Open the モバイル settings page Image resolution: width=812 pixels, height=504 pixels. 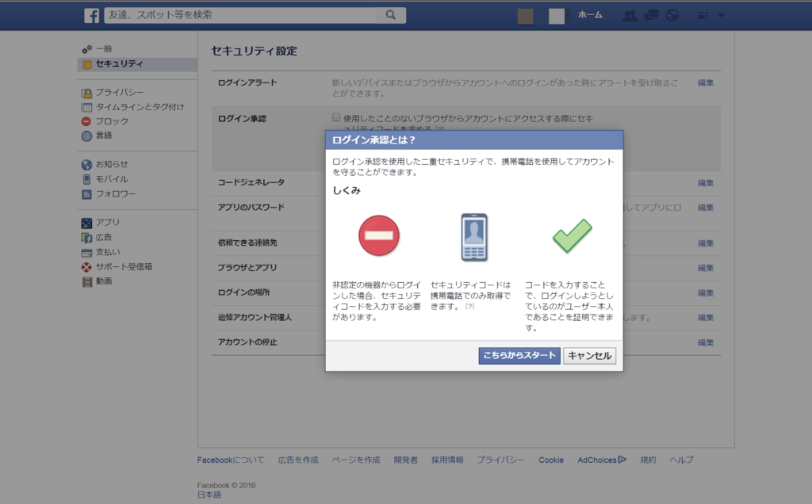tap(112, 179)
